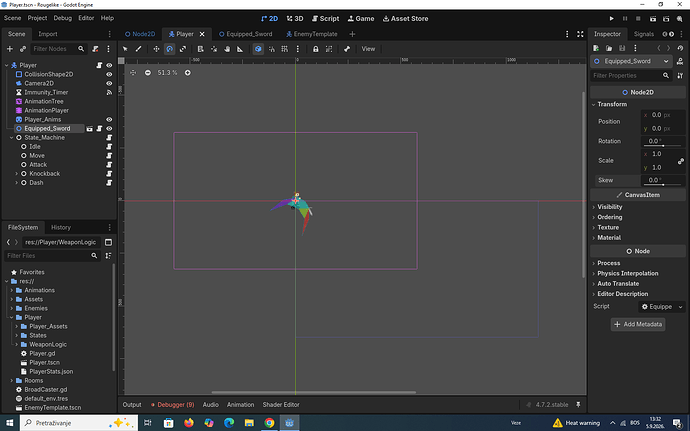Expand the Knockback state node

[x=17, y=173]
